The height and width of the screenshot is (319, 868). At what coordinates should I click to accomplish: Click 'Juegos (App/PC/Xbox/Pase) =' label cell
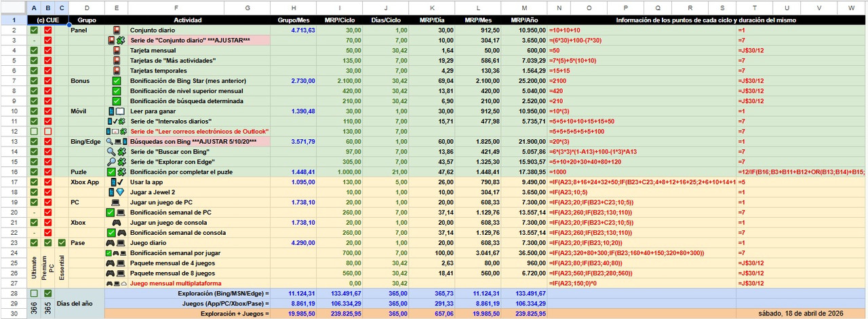point(187,303)
